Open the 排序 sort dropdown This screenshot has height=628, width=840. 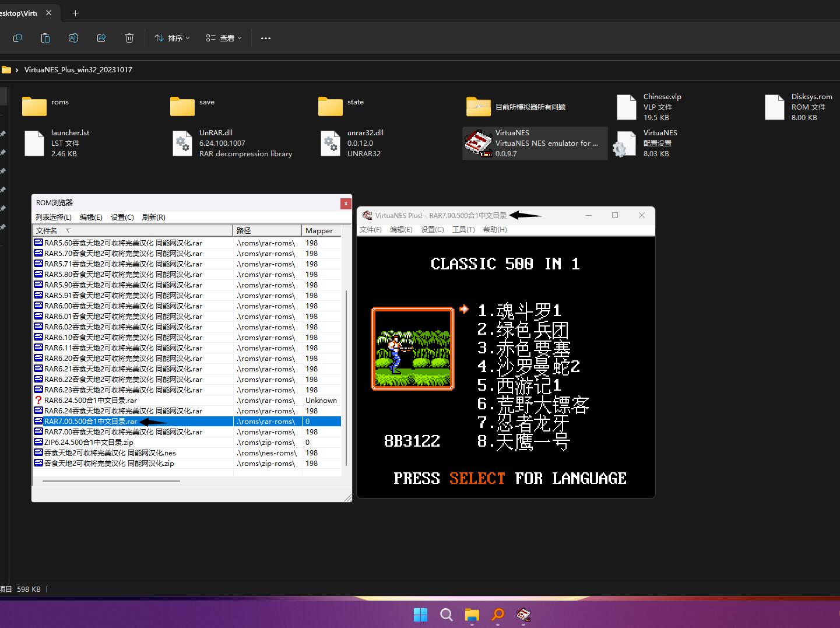click(172, 38)
